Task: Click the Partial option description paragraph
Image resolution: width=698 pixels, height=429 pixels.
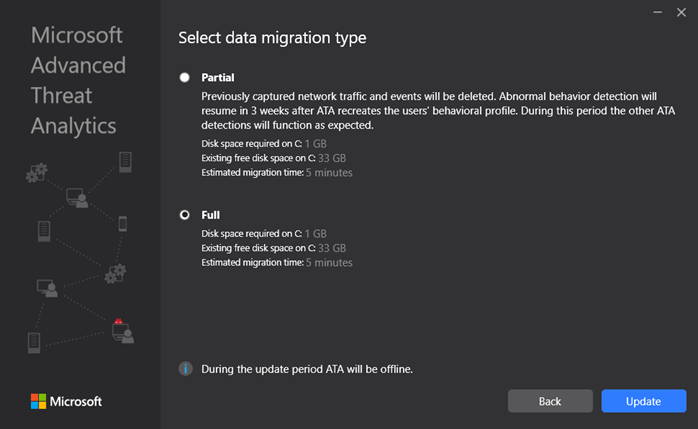Action: tap(438, 110)
